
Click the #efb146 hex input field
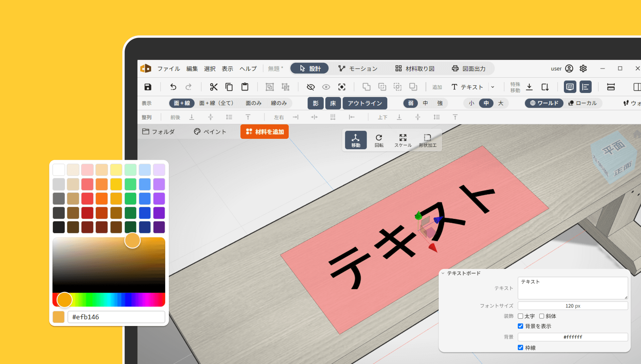click(116, 317)
